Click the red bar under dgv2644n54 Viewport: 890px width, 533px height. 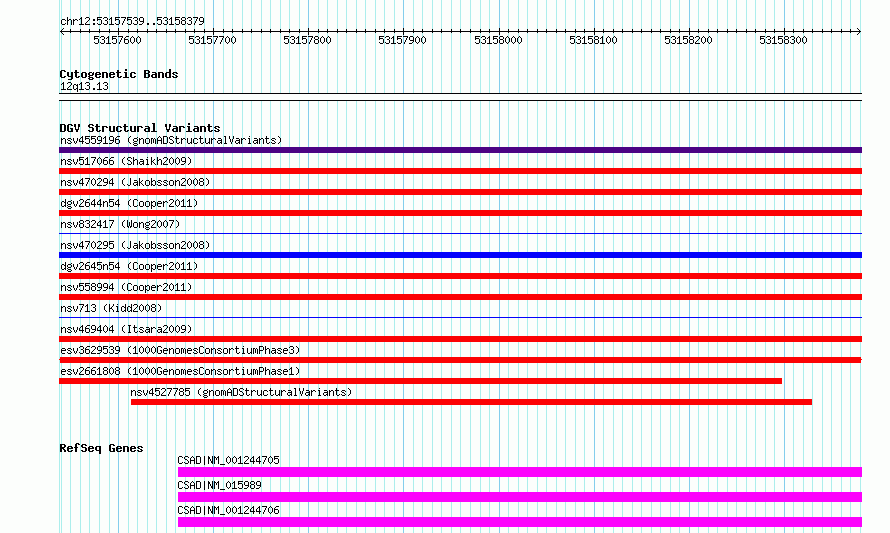click(x=460, y=213)
